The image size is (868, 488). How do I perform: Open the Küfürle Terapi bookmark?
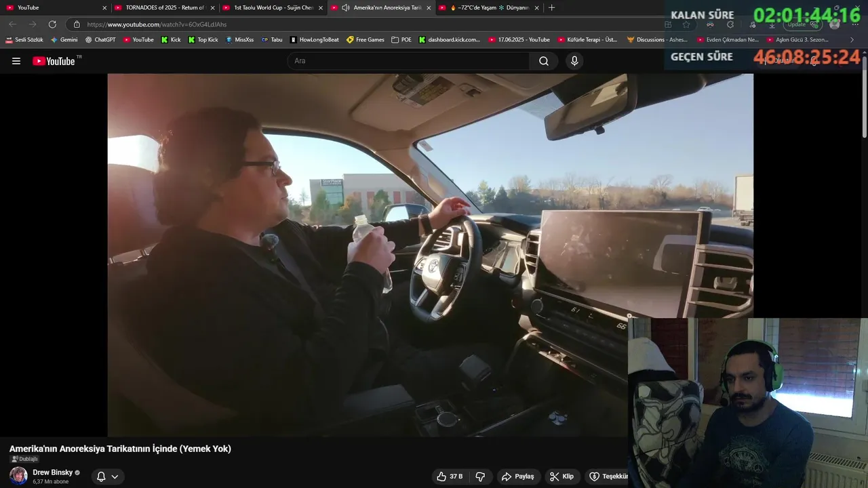tap(588, 39)
